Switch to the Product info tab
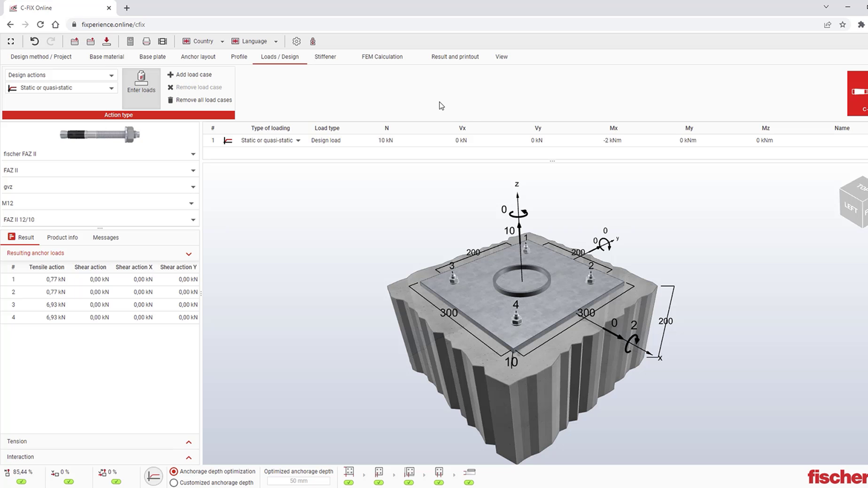This screenshot has width=868, height=488. tap(62, 238)
